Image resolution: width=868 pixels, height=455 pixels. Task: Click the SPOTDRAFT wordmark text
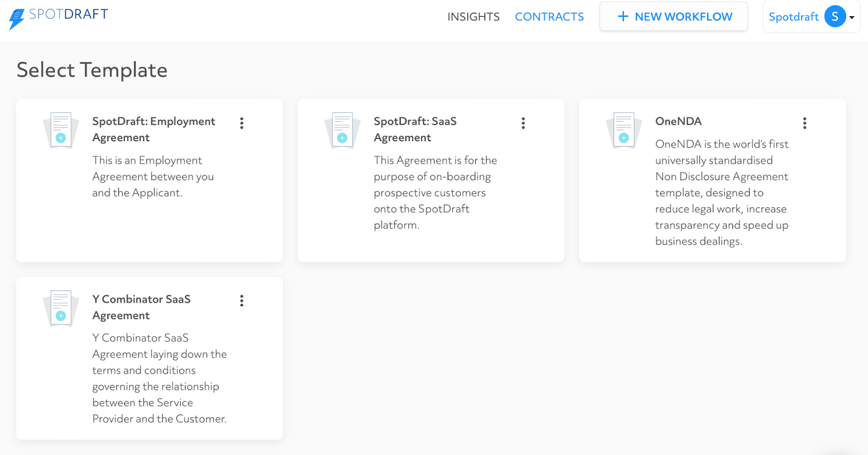tap(69, 14)
